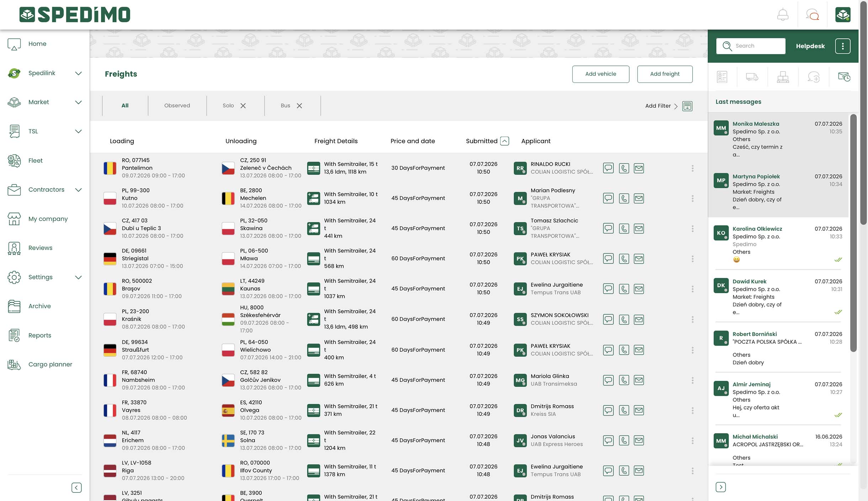Click the Loading column header
Viewport: 868px width, 501px height.
point(122,141)
